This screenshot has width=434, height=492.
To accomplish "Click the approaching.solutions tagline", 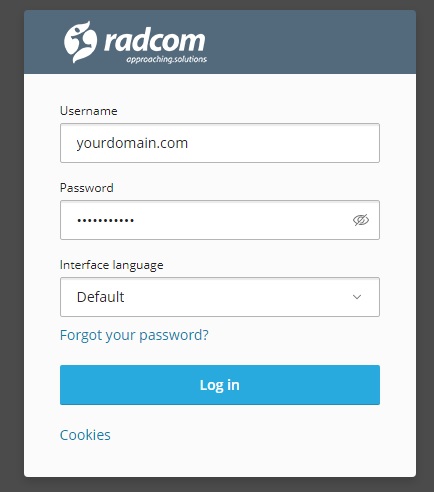I will pyautogui.click(x=167, y=59).
